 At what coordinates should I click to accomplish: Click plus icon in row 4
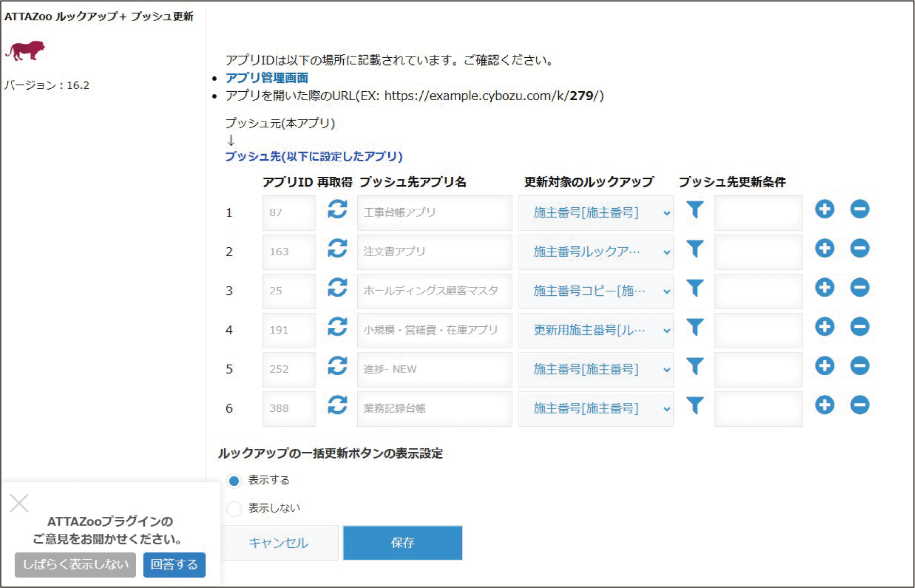(x=825, y=327)
